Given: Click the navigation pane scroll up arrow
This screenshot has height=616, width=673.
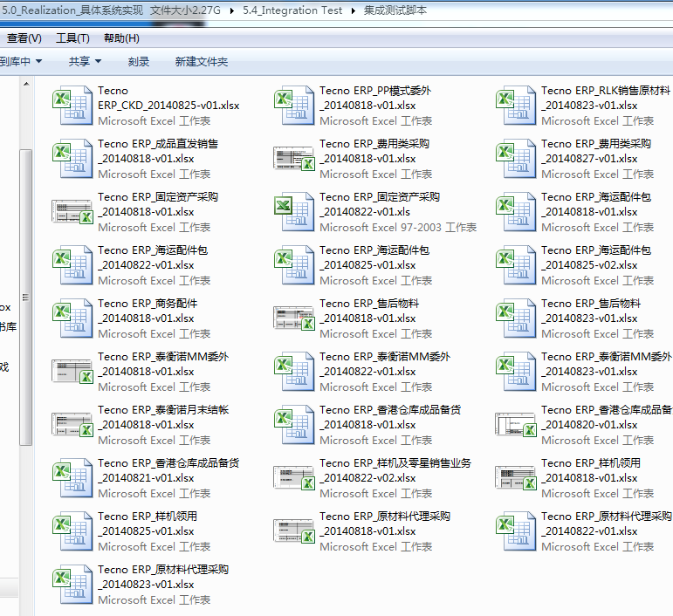Looking at the screenshot, I should [x=26, y=84].
